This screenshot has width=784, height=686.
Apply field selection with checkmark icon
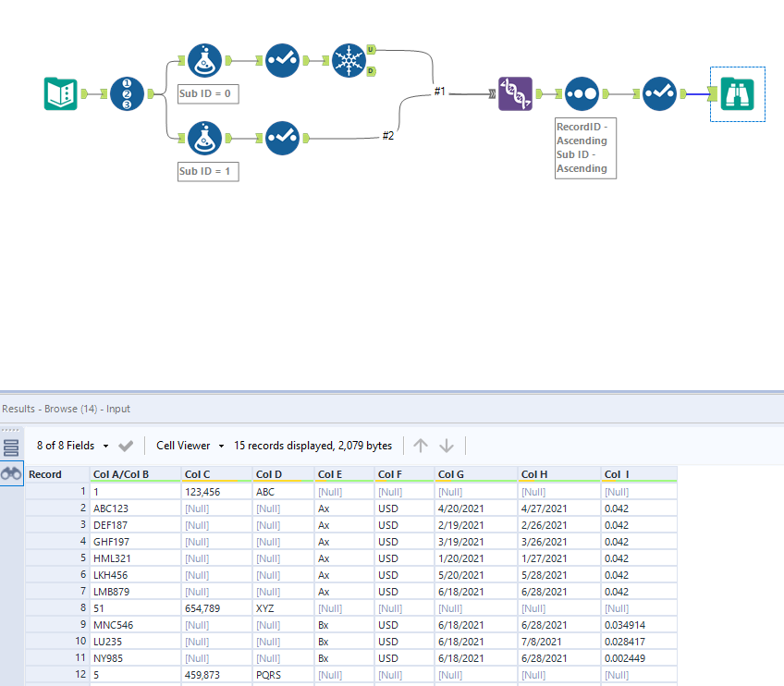[x=126, y=446]
